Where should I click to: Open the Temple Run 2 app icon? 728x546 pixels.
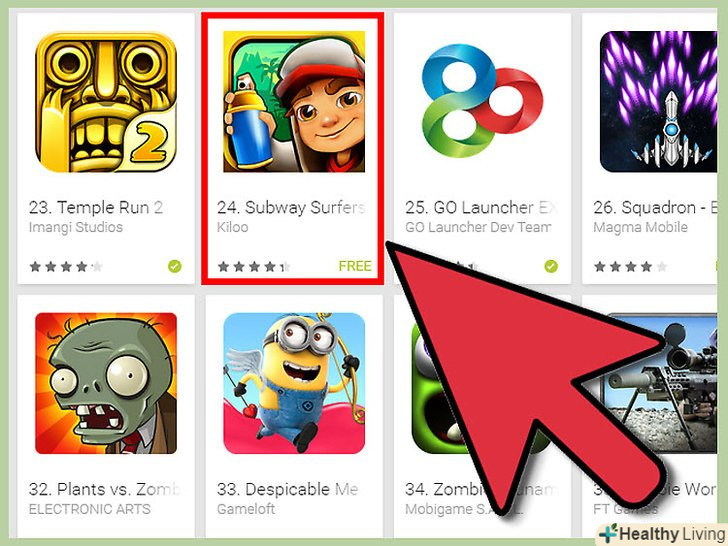[x=106, y=102]
